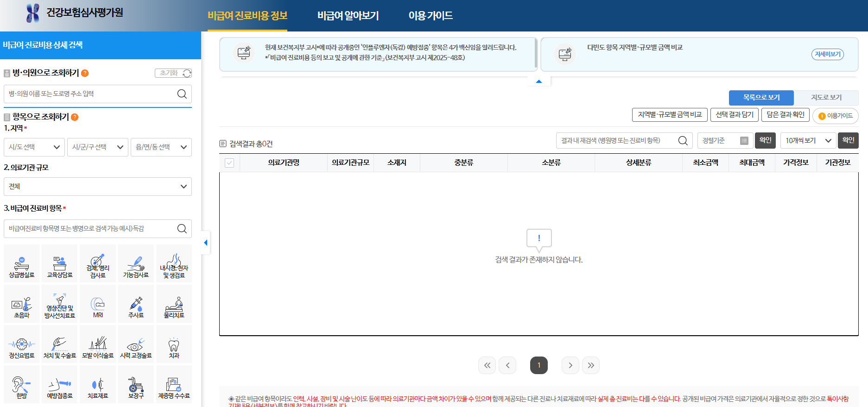The height and width of the screenshot is (407, 868).
Task: Select the 치과 category icon
Action: [174, 344]
